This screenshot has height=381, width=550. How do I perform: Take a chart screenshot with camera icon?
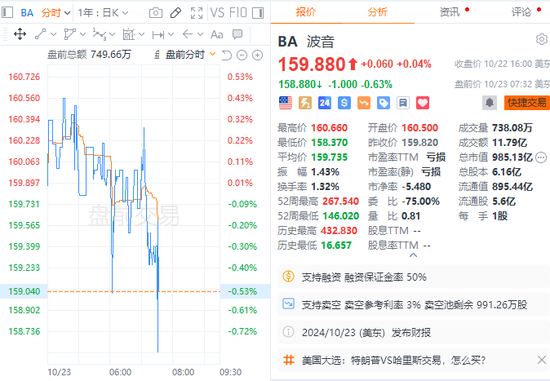(x=156, y=13)
